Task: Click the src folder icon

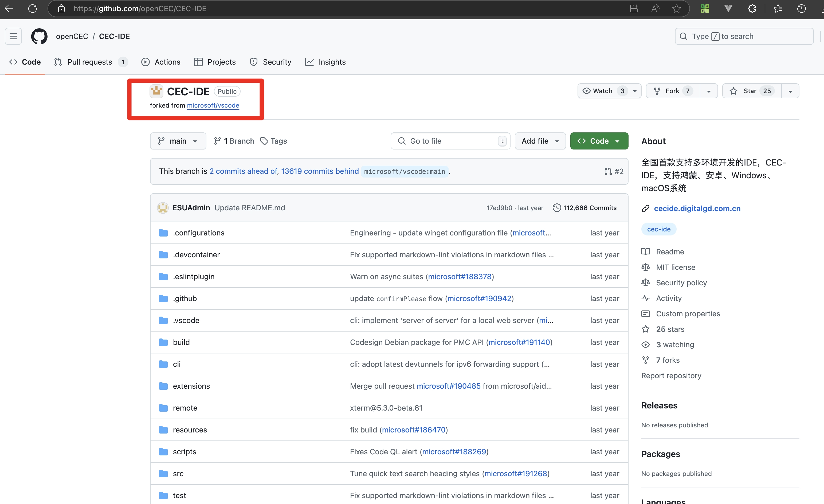Action: (x=163, y=474)
